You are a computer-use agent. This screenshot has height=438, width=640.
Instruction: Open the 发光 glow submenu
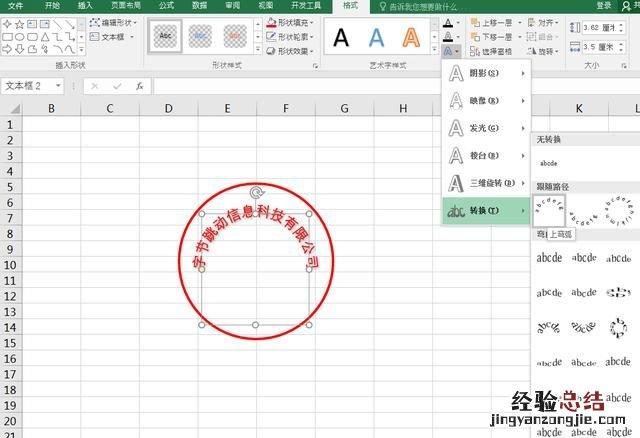[x=487, y=128]
